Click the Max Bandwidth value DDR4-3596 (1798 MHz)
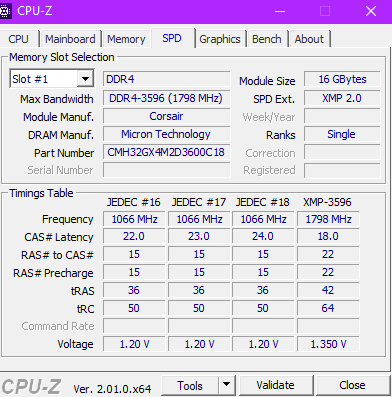 pyautogui.click(x=166, y=98)
